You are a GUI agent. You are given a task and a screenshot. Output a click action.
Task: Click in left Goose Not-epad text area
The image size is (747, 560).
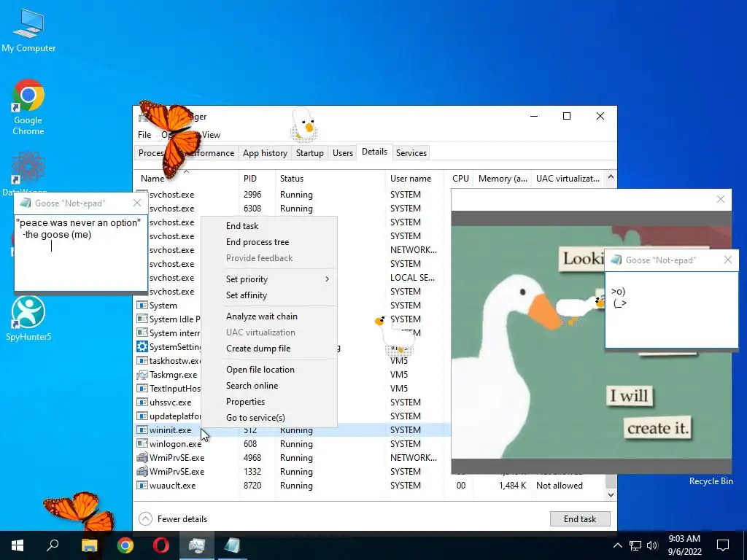click(x=80, y=252)
